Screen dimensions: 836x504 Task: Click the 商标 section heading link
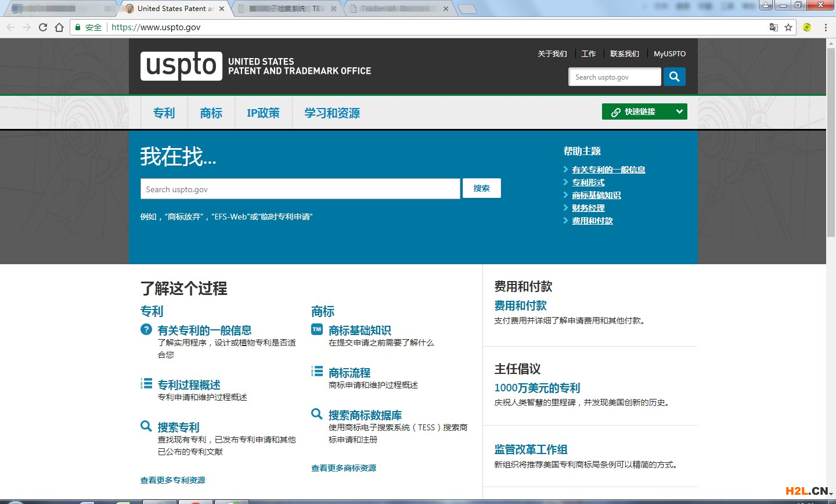323,311
